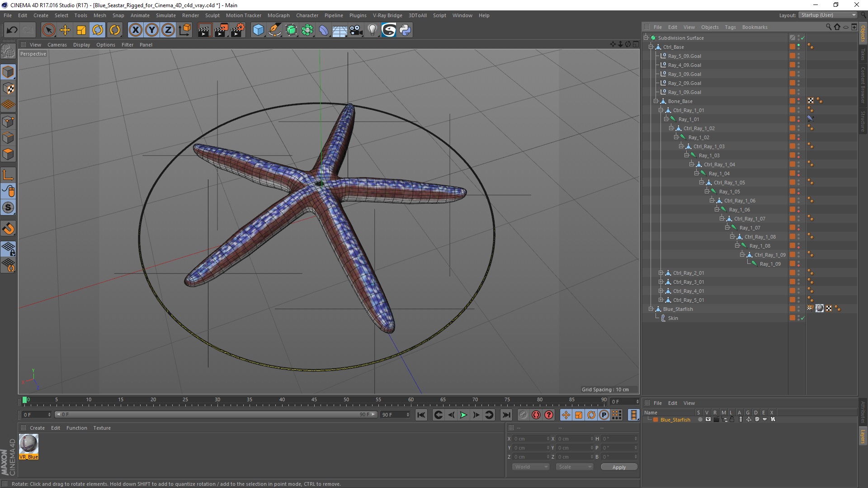
Task: Add a Cube primitive object
Action: point(258,30)
